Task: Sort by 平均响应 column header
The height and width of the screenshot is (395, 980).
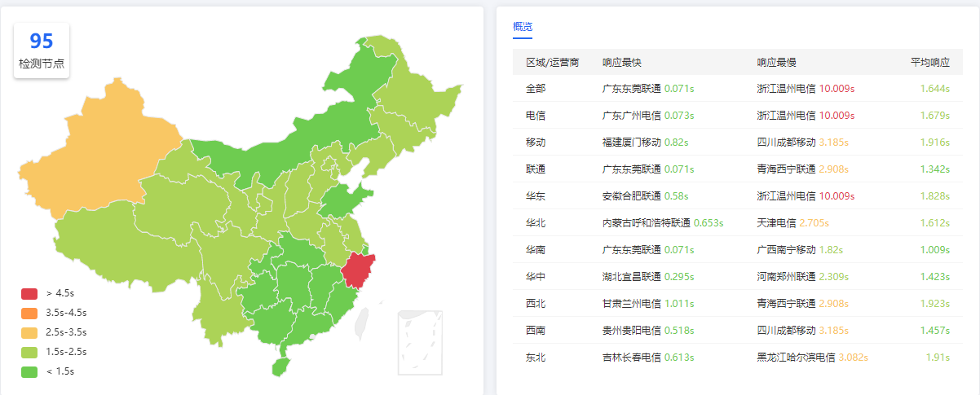Action: 929,62
